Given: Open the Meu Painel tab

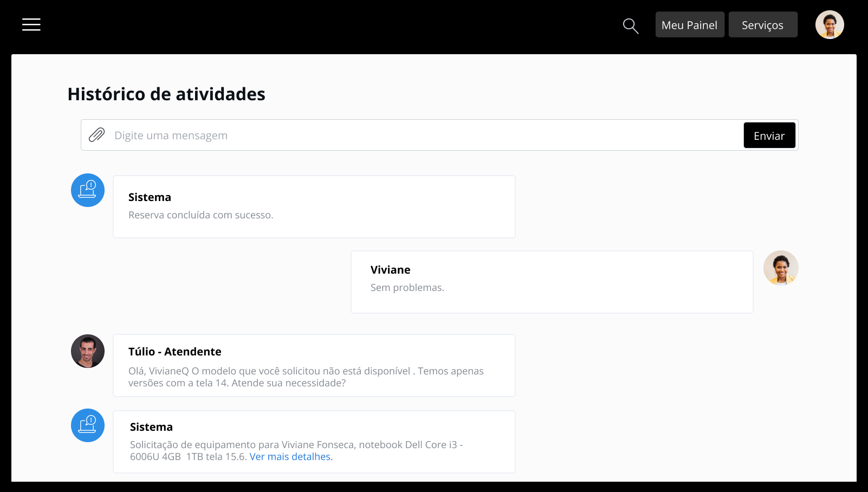Looking at the screenshot, I should pos(690,25).
